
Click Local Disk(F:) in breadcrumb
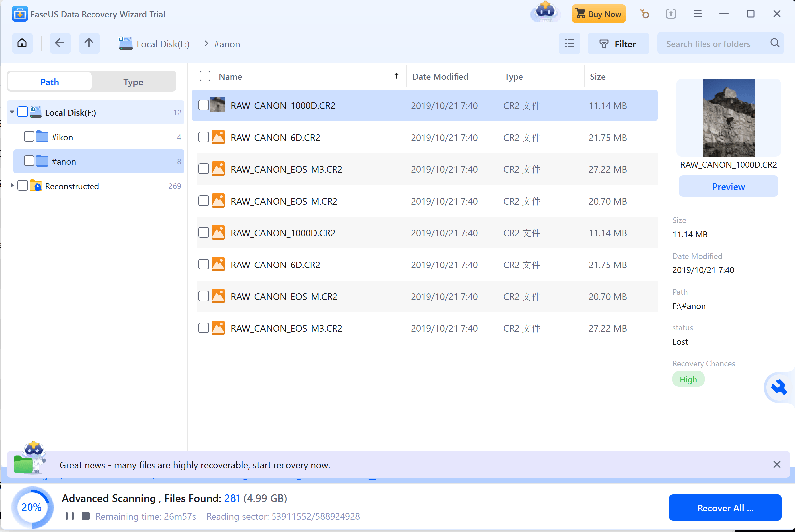tap(163, 44)
